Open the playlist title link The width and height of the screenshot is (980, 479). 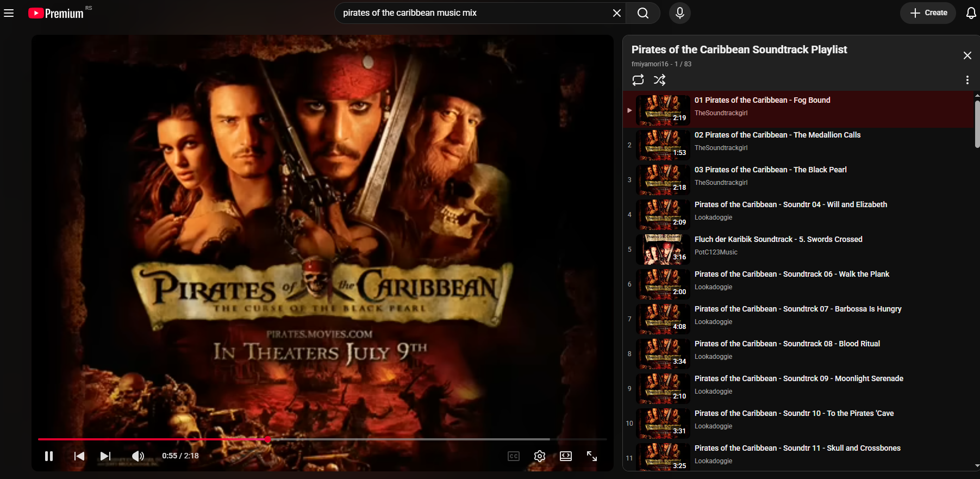[739, 49]
